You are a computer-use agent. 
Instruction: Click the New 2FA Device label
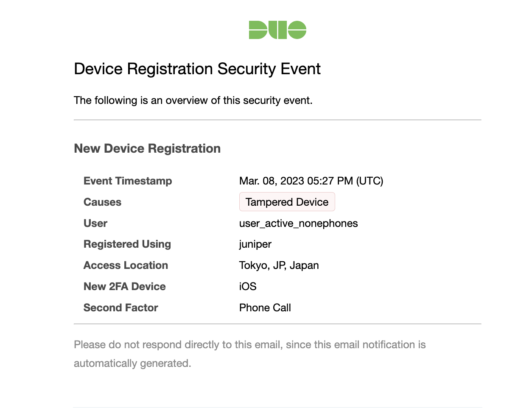(124, 287)
